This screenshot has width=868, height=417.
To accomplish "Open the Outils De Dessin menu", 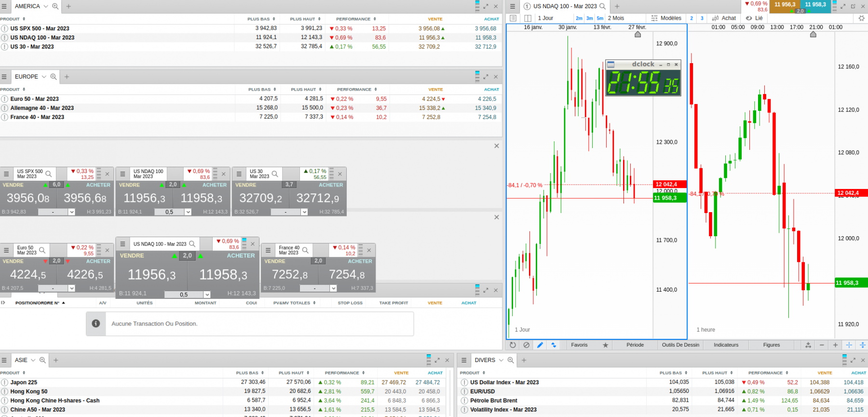I will (680, 345).
